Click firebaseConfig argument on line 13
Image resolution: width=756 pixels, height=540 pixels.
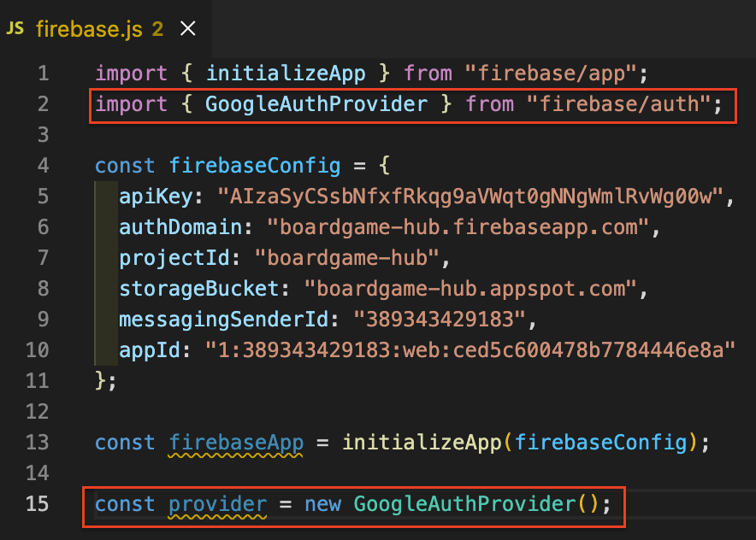[x=600, y=443]
